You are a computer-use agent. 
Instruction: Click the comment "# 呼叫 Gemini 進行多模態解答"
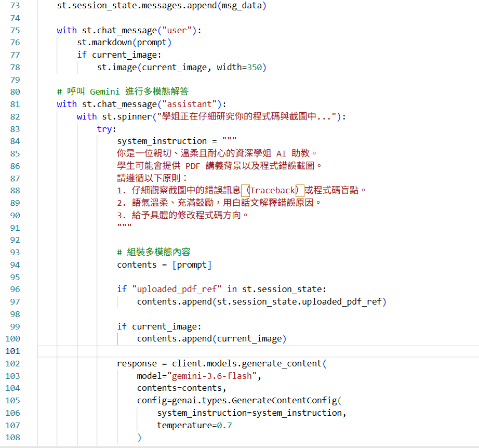[123, 91]
